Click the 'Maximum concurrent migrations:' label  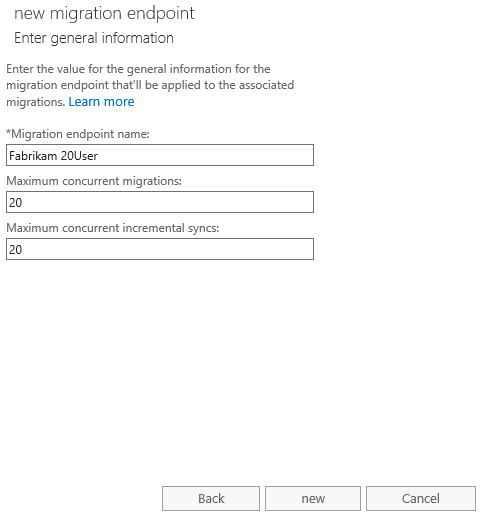tap(94, 181)
